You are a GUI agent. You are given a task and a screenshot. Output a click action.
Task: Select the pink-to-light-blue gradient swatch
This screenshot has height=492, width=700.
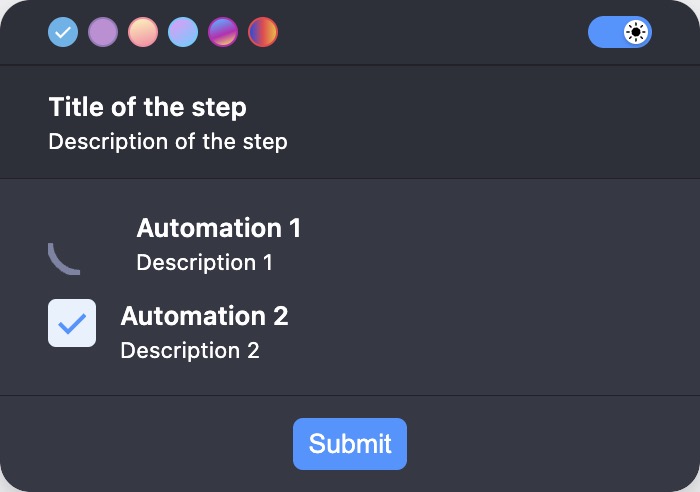[183, 32]
